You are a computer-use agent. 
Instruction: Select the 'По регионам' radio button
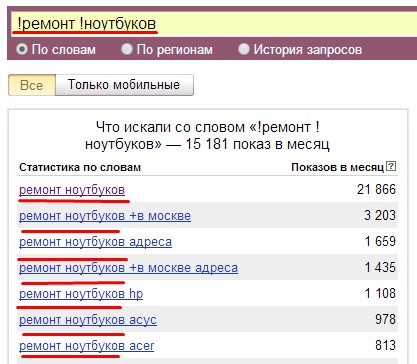pyautogui.click(x=127, y=49)
